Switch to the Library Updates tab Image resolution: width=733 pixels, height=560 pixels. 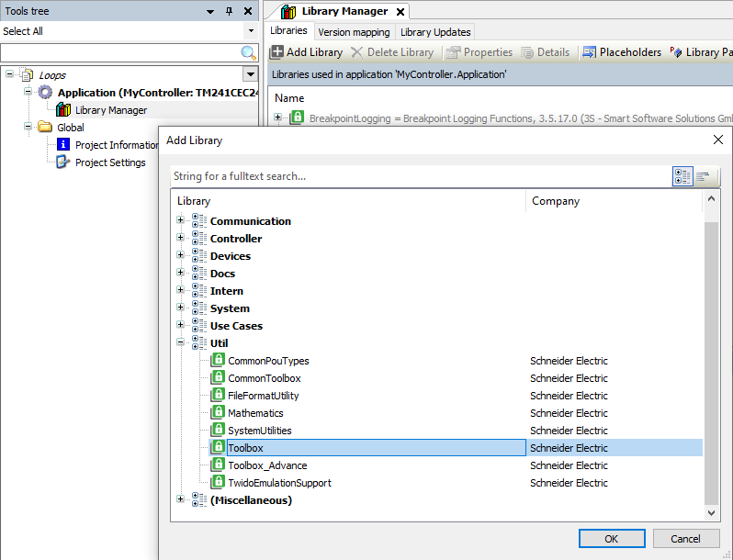click(435, 32)
